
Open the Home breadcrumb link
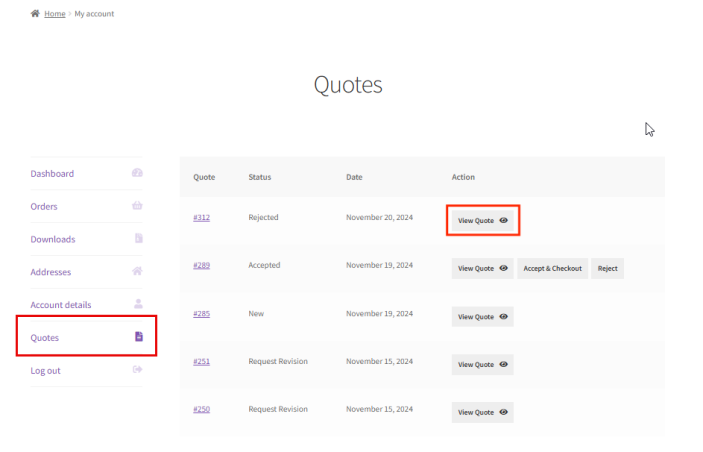click(x=55, y=14)
